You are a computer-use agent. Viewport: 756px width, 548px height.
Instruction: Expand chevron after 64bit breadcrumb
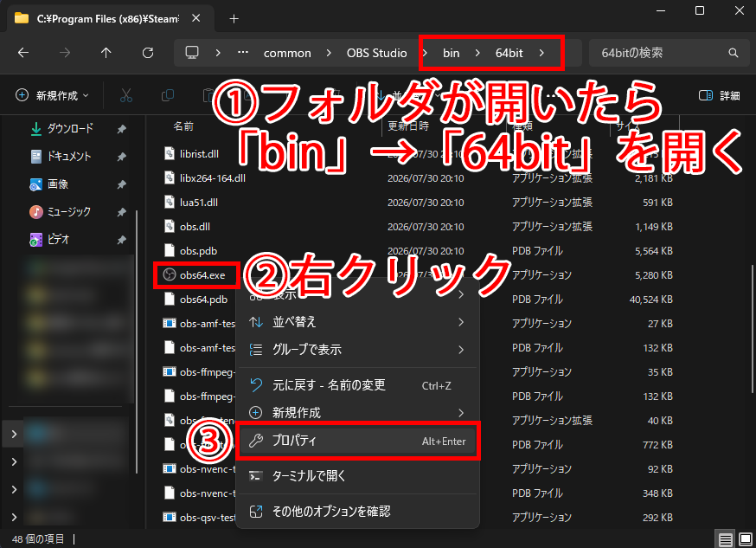(542, 53)
